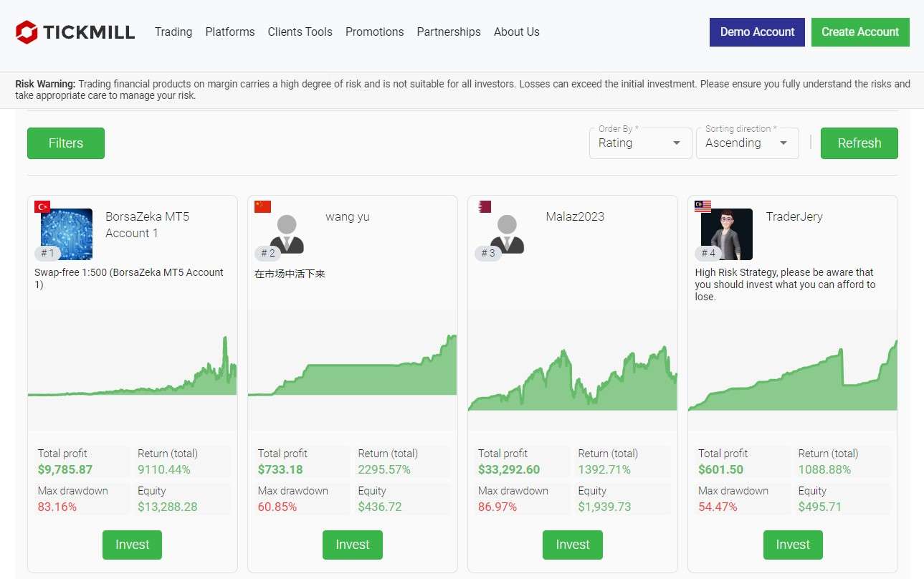The width and height of the screenshot is (924, 579).
Task: Open the Filters panel
Action: click(x=66, y=143)
